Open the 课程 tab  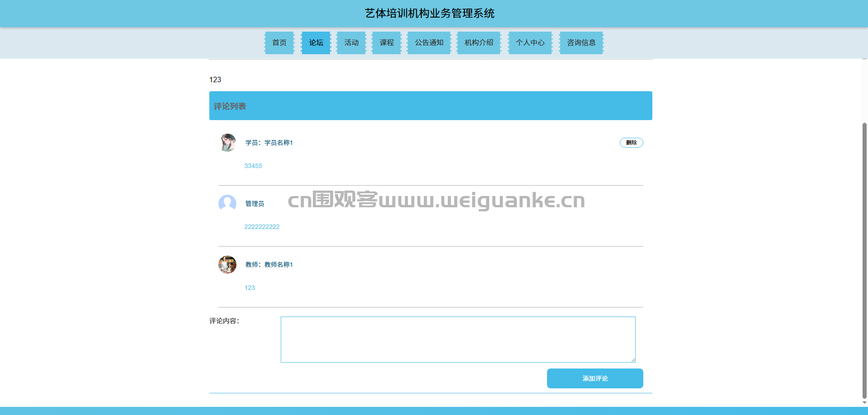pos(387,42)
